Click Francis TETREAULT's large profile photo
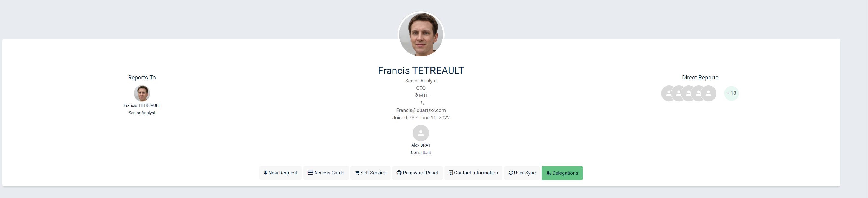The image size is (868, 198). 421,34
